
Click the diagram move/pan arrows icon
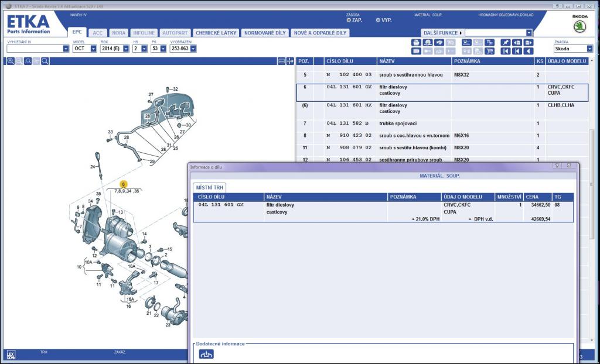290,61
